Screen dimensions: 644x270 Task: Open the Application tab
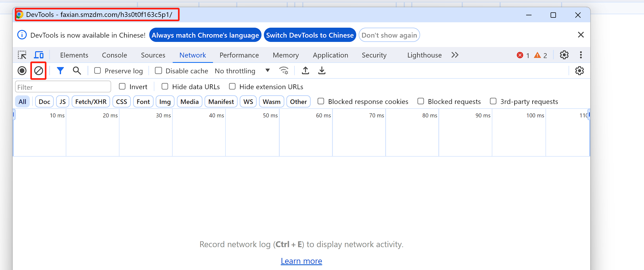330,55
